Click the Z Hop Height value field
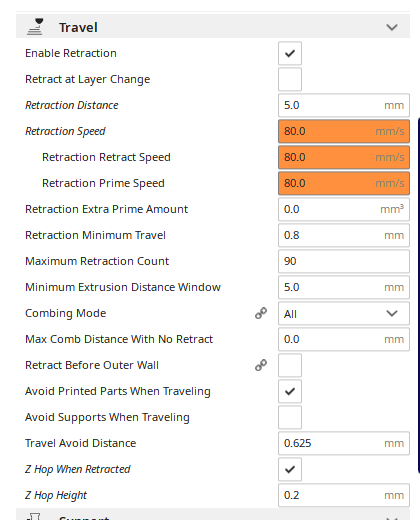This screenshot has width=420, height=520. coord(344,495)
